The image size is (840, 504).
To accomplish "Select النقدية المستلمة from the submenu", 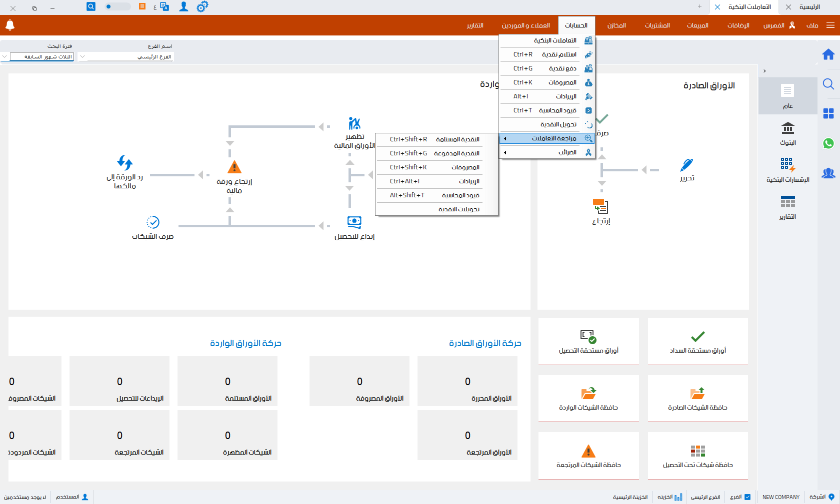I will (436, 139).
